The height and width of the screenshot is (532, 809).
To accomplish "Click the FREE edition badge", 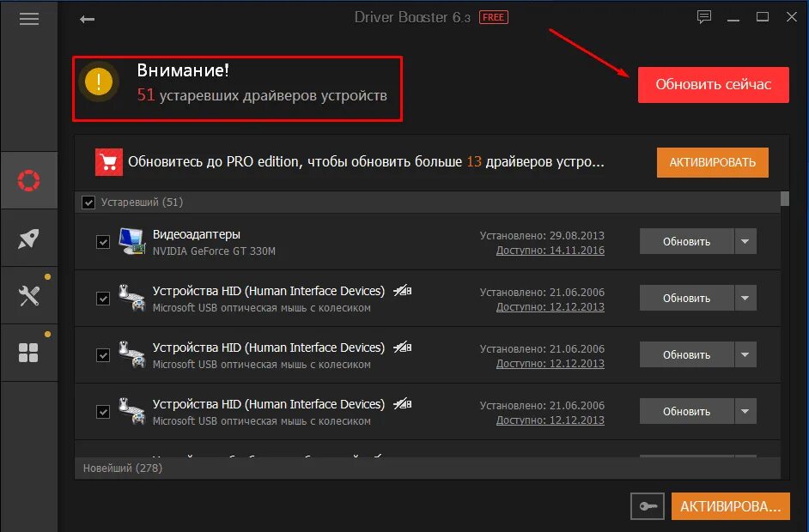I will (x=494, y=17).
